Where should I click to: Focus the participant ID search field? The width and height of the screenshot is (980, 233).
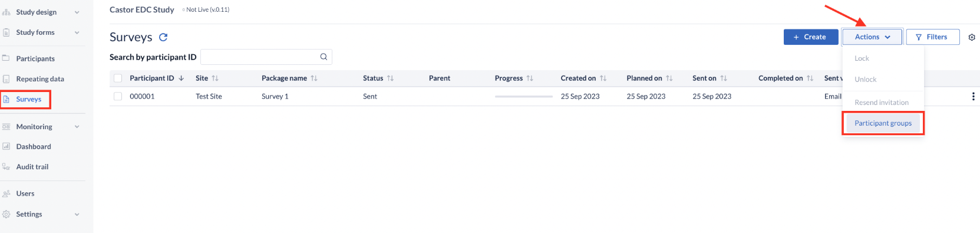[266, 57]
